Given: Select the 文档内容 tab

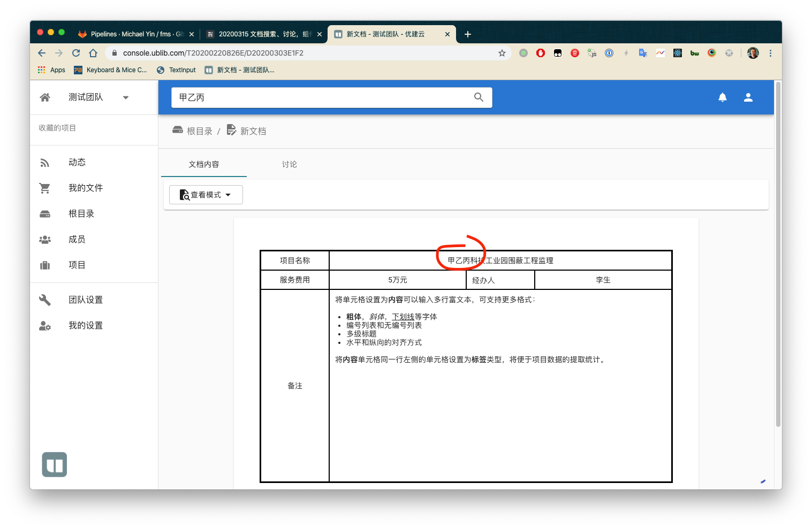Looking at the screenshot, I should coord(204,164).
